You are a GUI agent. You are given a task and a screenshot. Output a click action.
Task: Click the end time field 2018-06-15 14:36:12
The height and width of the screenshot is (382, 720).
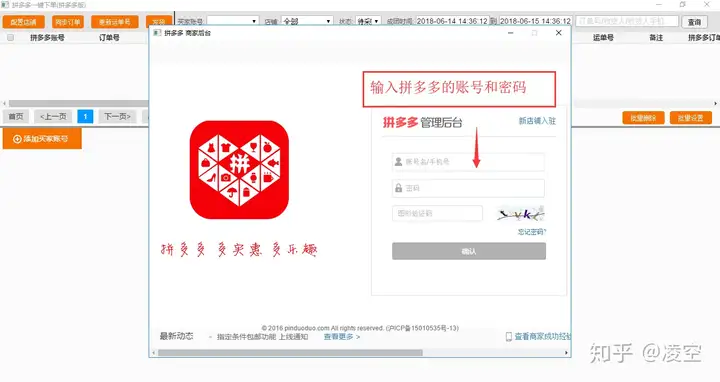point(535,21)
